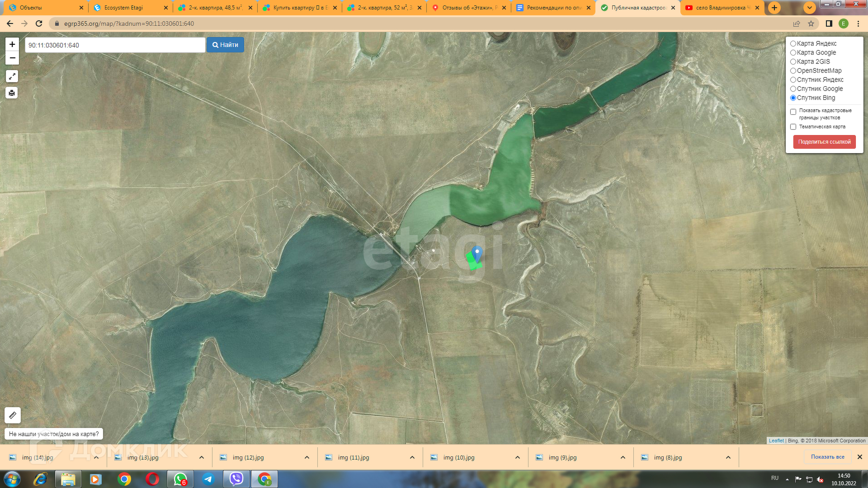Click the map zoom out minus button
The height and width of the screenshot is (488, 868).
(12, 58)
